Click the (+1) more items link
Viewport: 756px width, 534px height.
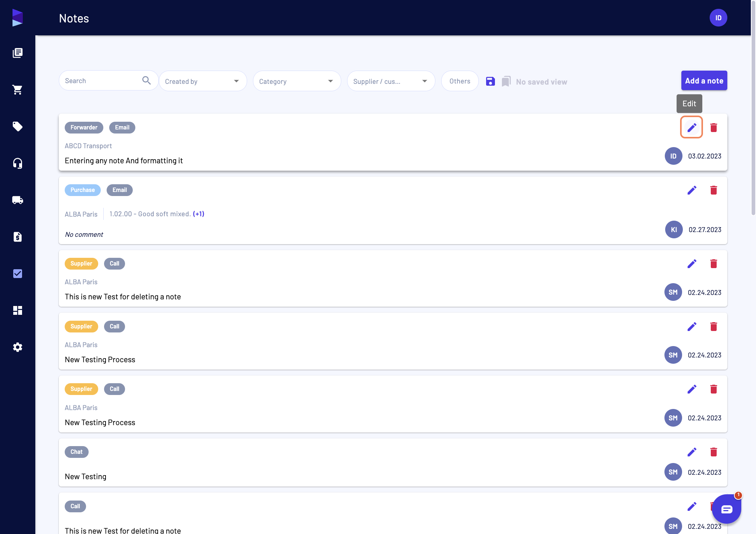(199, 214)
